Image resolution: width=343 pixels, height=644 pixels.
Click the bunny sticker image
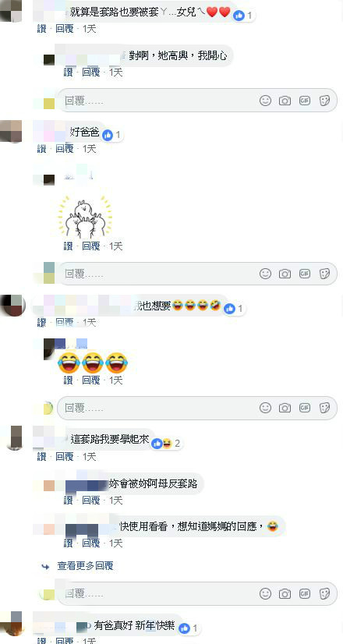point(85,217)
